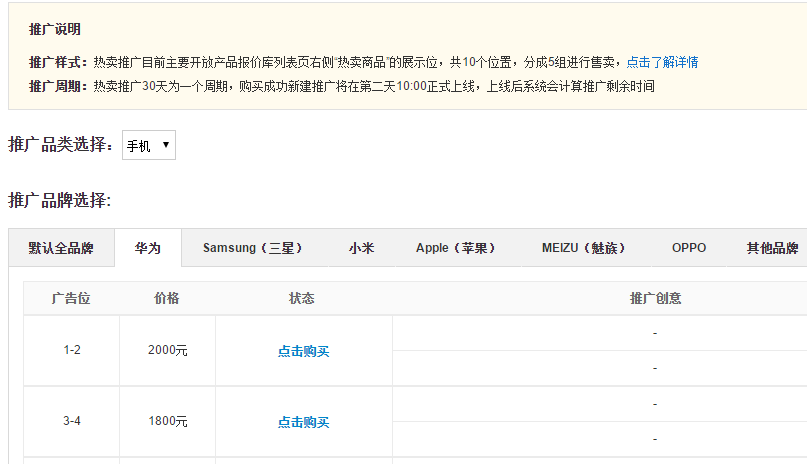The width and height of the screenshot is (807, 464).
Task: Click the 点击了解详情 link
Action: click(662, 62)
